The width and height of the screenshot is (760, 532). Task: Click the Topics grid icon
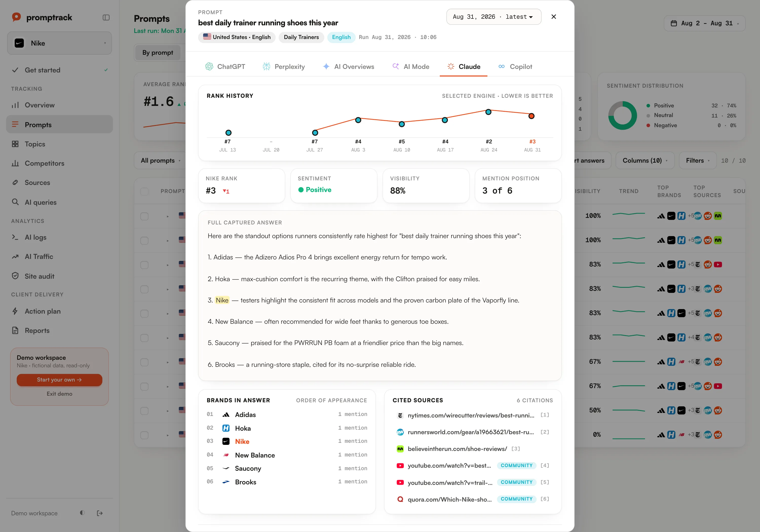pyautogui.click(x=15, y=144)
